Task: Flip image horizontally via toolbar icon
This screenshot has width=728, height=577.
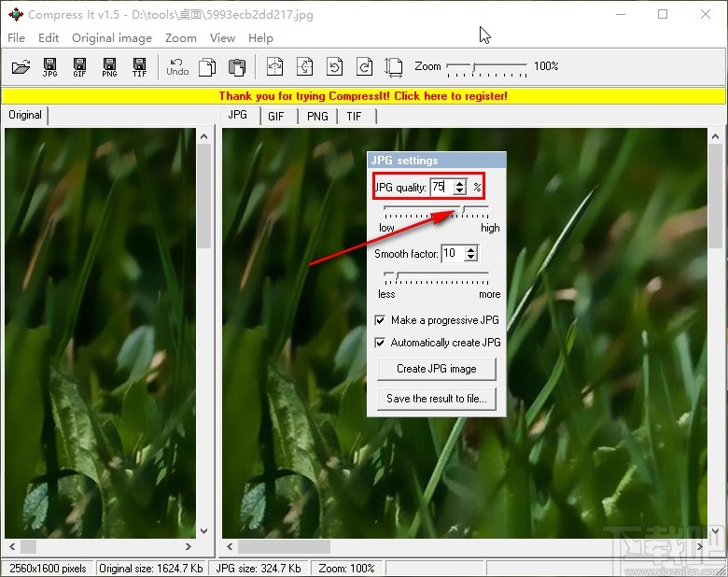Action: [274, 67]
